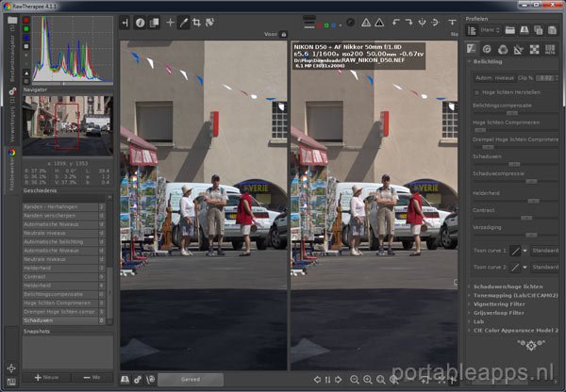
Task: Paste profile from clipboard icon
Action: coord(552,31)
